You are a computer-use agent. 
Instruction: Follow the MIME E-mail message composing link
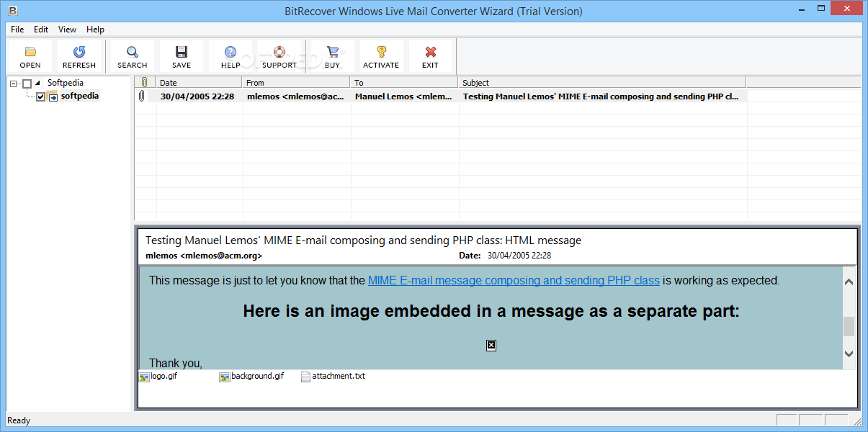(x=514, y=281)
